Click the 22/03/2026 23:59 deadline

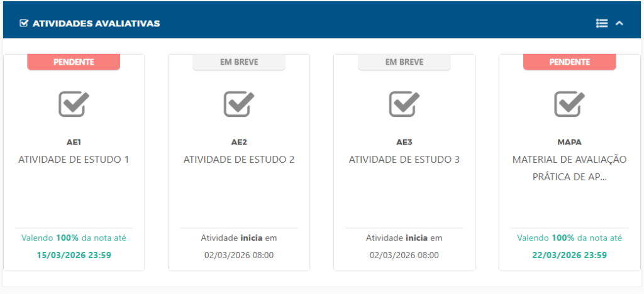pos(569,255)
